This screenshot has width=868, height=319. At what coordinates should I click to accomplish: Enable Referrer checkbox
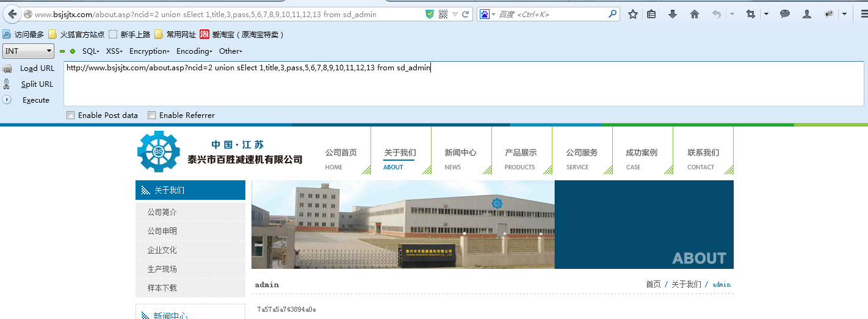[152, 115]
